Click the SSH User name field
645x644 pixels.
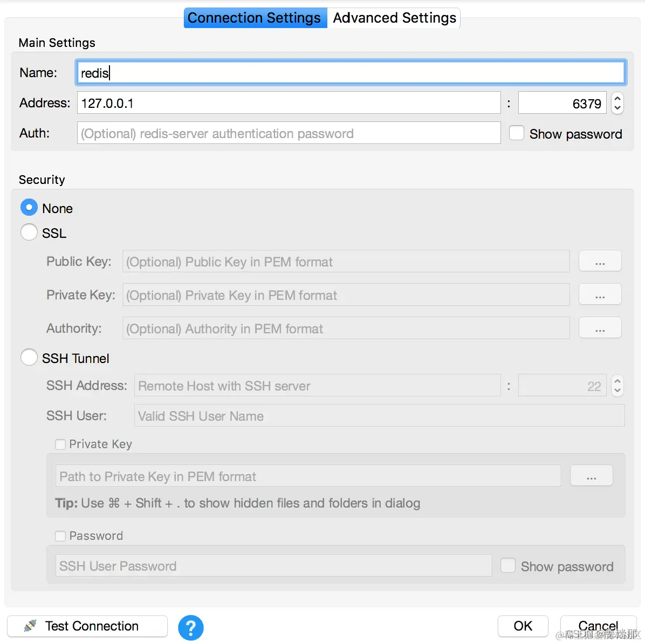click(379, 415)
